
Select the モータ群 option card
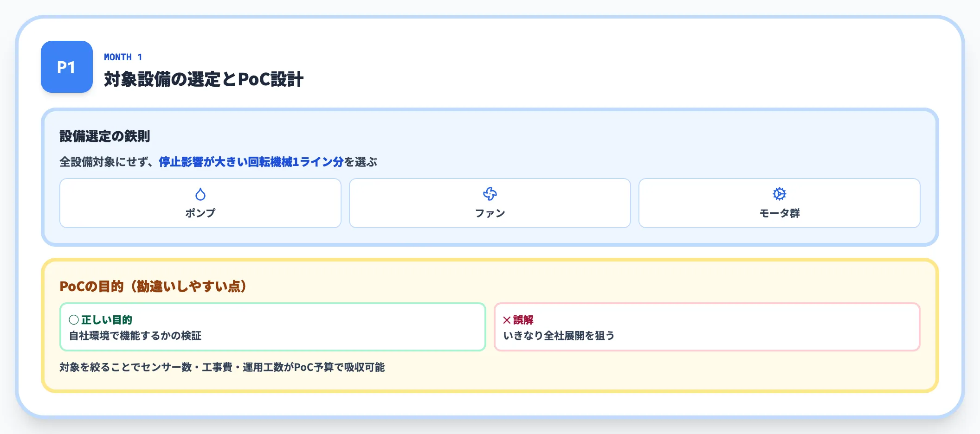(x=780, y=203)
